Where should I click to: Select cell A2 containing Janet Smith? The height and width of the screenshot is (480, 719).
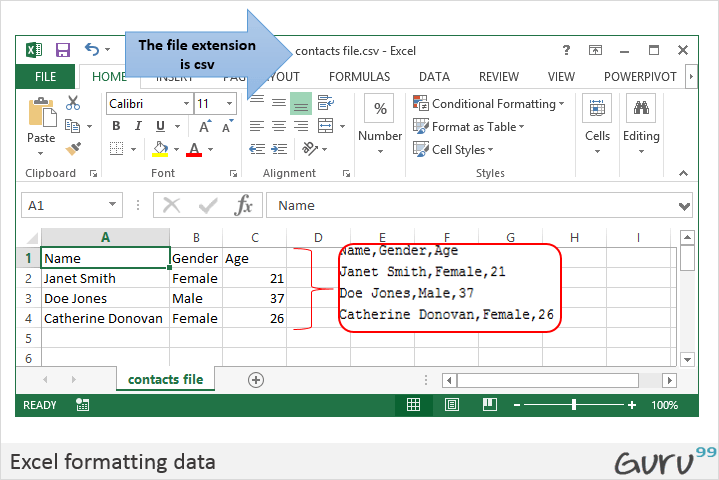tap(104, 279)
